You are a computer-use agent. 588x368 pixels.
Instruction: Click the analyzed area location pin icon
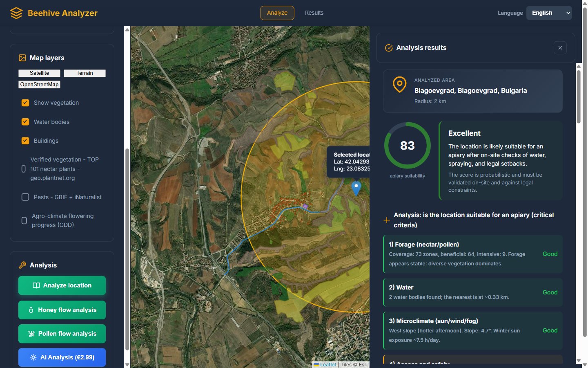[x=400, y=85]
